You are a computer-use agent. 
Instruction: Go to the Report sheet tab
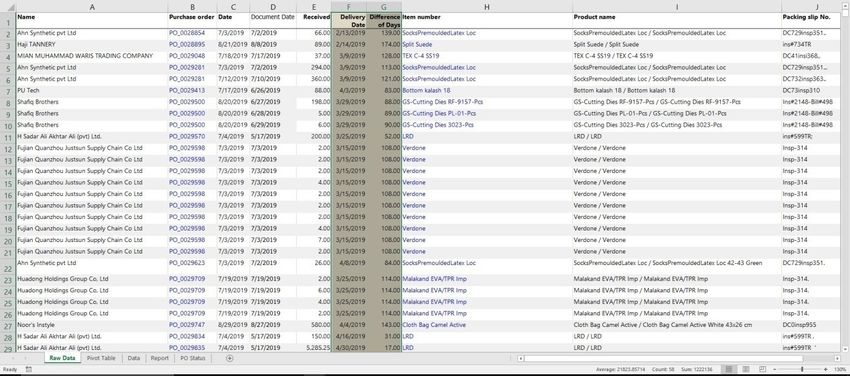[x=159, y=358]
